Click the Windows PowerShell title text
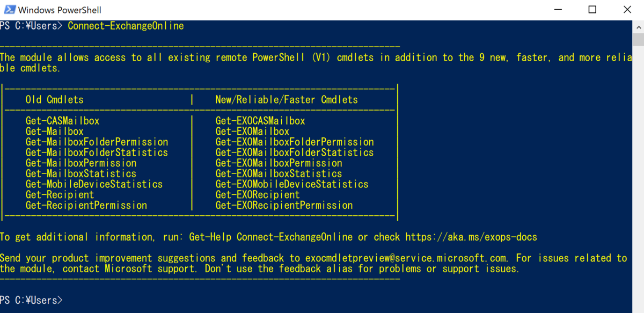Viewport: 644px width, 313px height. 60,10
